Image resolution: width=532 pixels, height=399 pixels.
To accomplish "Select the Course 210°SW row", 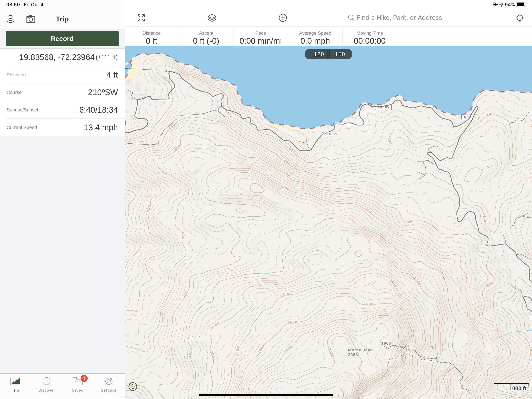I will (62, 92).
